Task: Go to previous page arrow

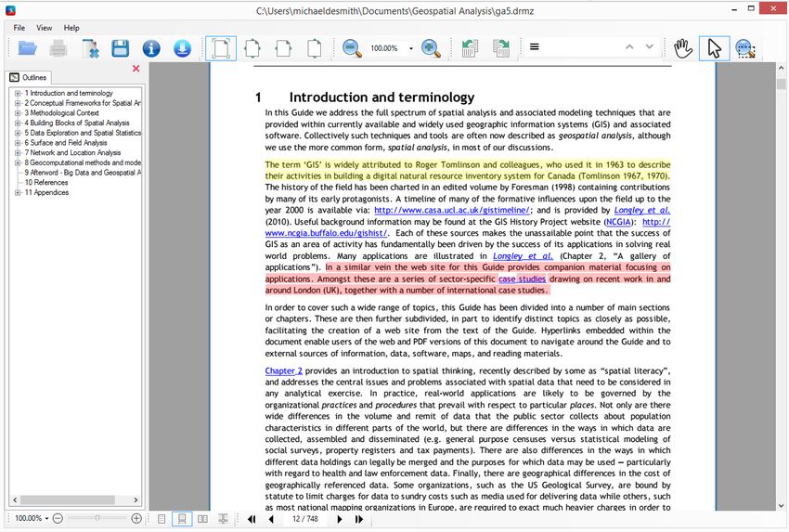Action: click(271, 519)
